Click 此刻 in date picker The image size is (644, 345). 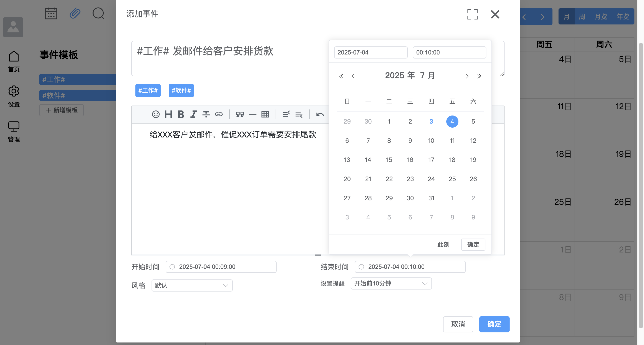pos(443,245)
